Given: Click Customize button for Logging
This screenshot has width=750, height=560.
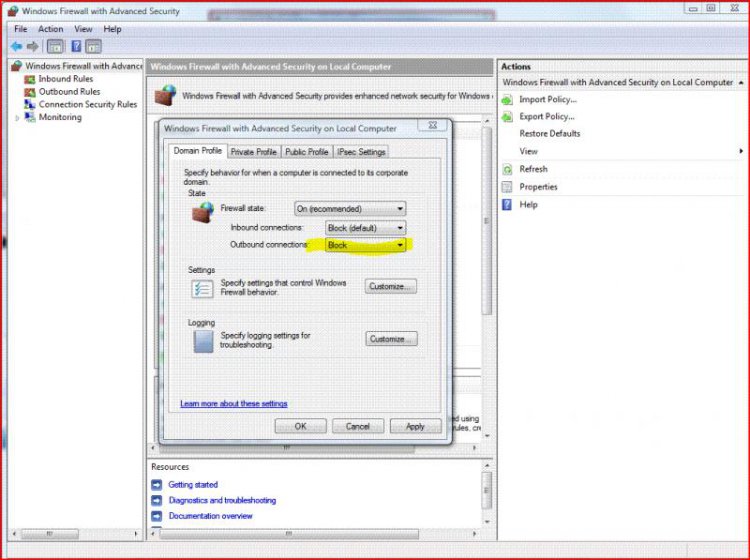Looking at the screenshot, I should coord(390,339).
